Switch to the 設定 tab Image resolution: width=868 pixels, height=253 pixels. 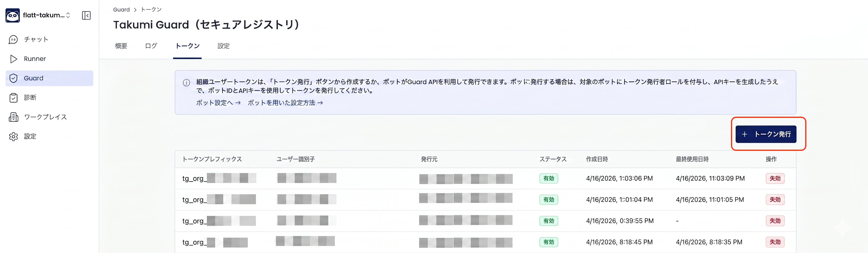224,46
